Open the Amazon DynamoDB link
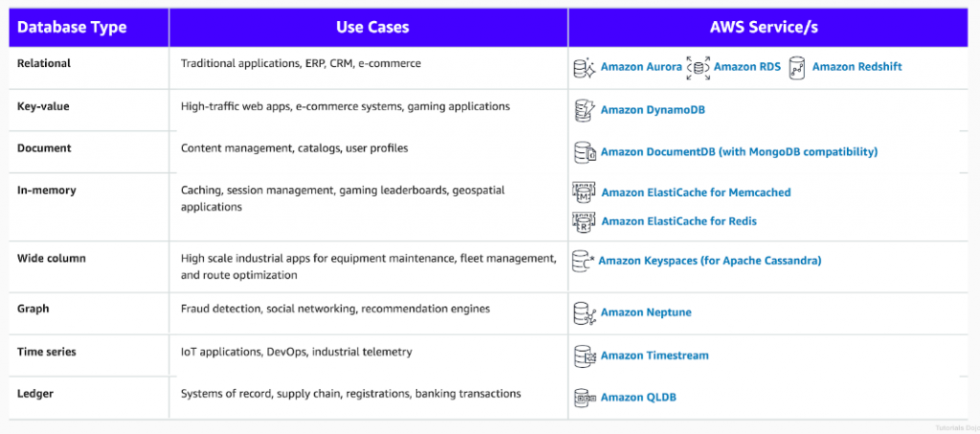Viewport: 980px width, 434px height. pos(653,110)
